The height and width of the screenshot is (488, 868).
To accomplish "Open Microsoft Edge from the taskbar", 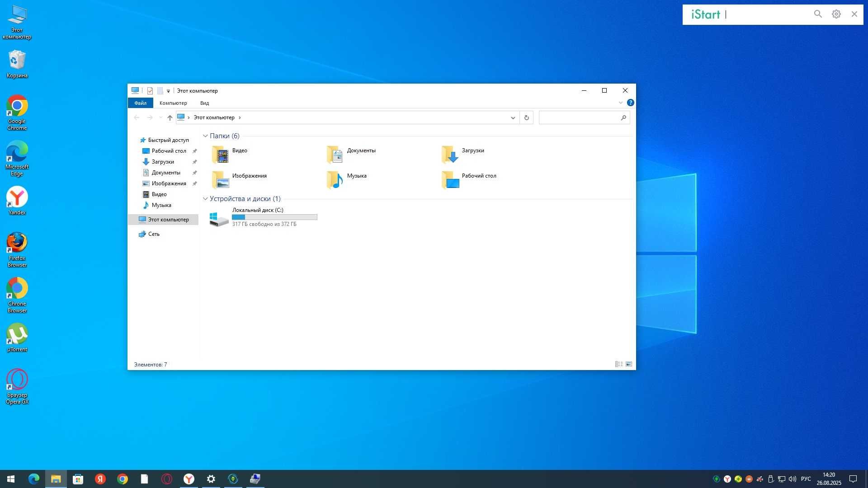I will coord(33,479).
